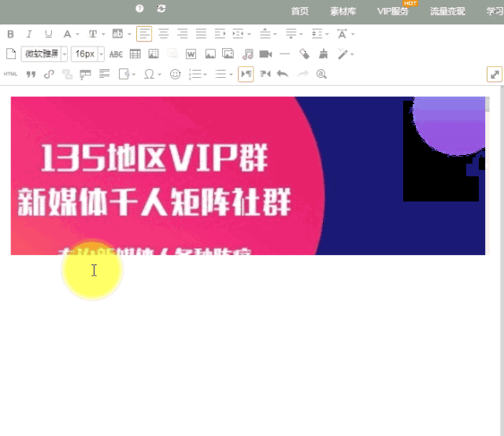Apply italic formatting
The height and width of the screenshot is (436, 504).
(x=29, y=34)
